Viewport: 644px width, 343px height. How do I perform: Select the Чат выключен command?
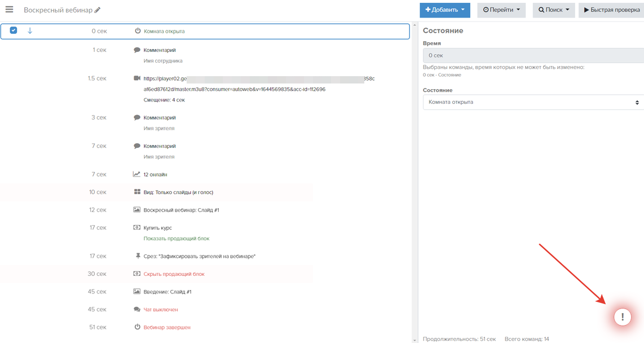[x=160, y=310]
